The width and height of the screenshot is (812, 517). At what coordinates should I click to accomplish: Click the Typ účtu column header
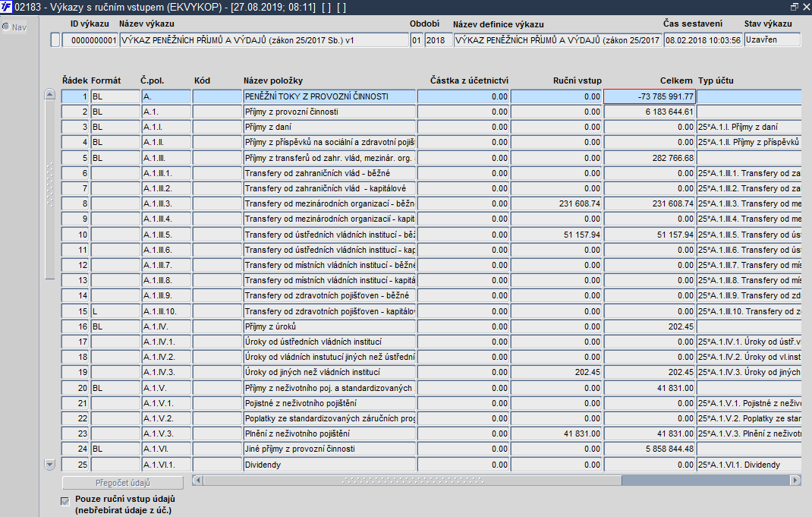click(x=716, y=80)
